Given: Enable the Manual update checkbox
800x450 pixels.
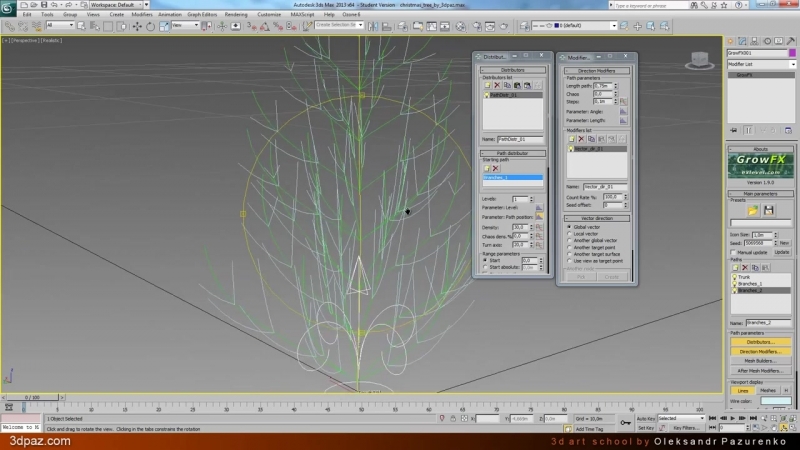Looking at the screenshot, I should [x=734, y=252].
